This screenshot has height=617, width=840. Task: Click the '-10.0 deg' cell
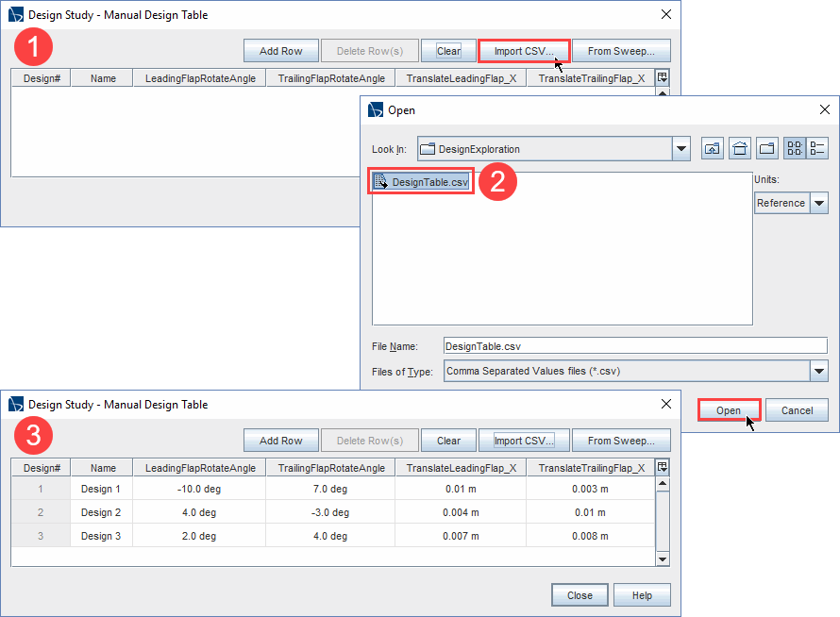pos(199,489)
